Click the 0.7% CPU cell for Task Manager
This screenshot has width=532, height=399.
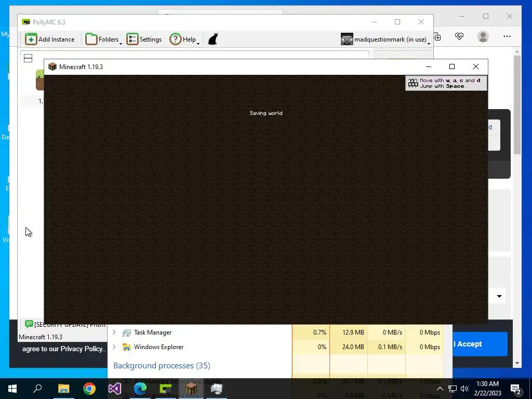tap(311, 332)
